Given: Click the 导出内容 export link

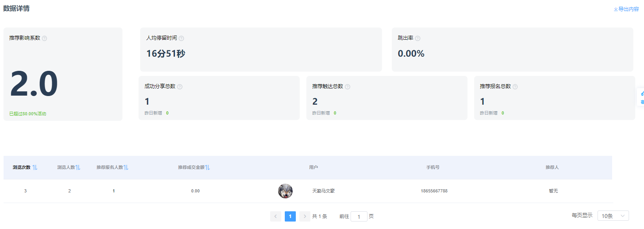Looking at the screenshot, I should pos(626,9).
